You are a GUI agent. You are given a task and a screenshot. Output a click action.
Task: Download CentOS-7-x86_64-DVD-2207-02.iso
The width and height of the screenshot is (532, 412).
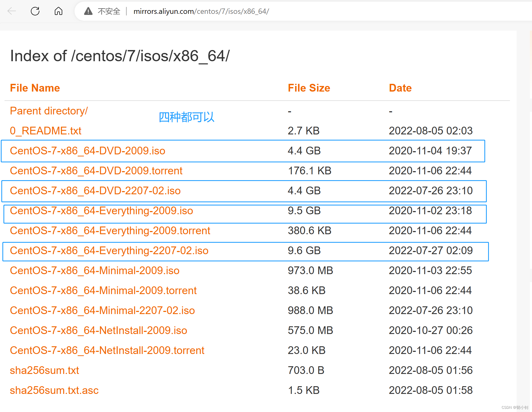click(95, 191)
